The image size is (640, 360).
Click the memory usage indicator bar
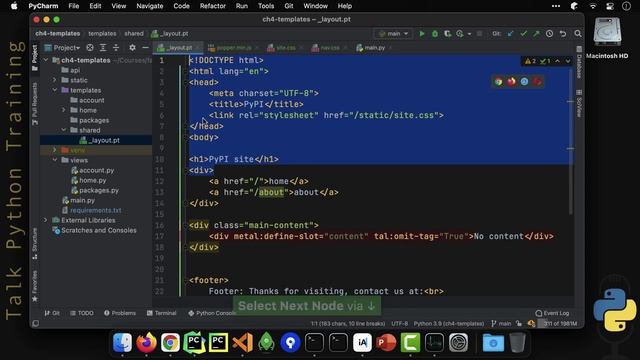point(557,324)
